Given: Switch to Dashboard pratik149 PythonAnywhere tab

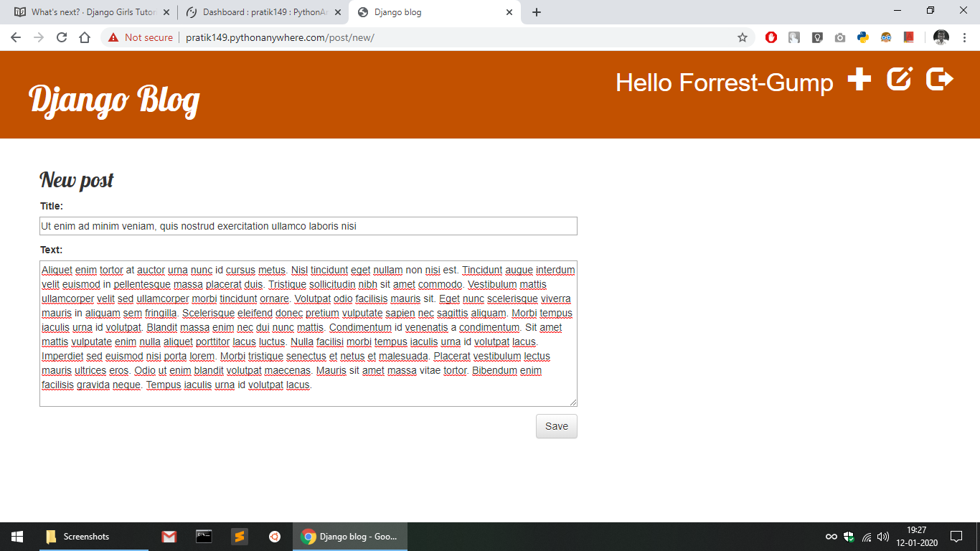Looking at the screenshot, I should (x=264, y=12).
